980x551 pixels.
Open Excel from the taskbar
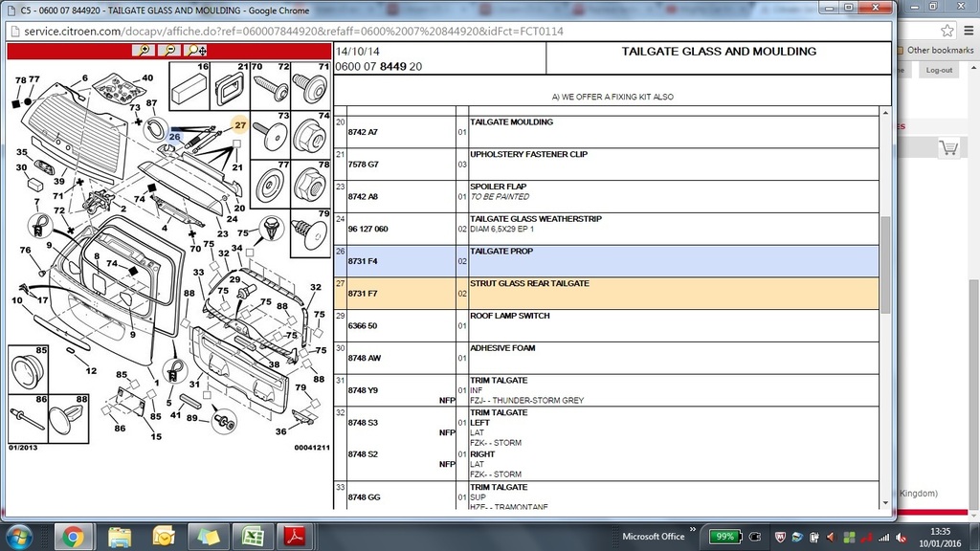point(253,537)
